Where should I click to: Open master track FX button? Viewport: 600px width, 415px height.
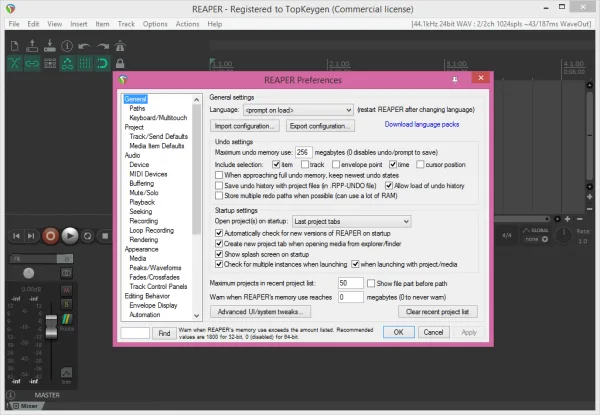[x=33, y=259]
